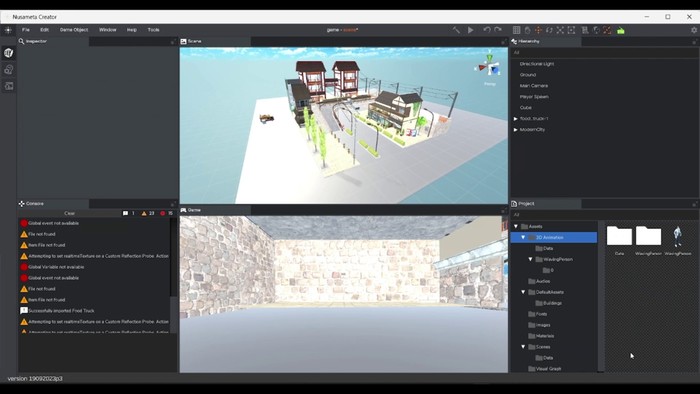Screen dimensions: 700x394
Task: Expand the food_truck-1 hierarchy item
Action: [515, 119]
